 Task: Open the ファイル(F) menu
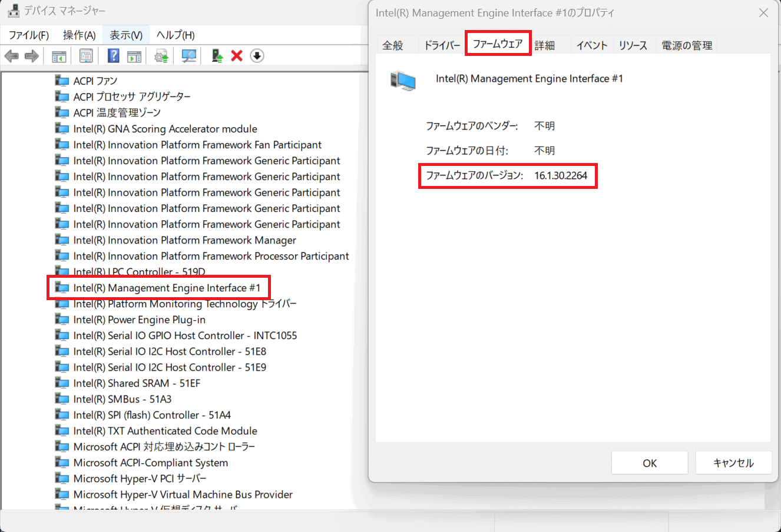tap(29, 35)
